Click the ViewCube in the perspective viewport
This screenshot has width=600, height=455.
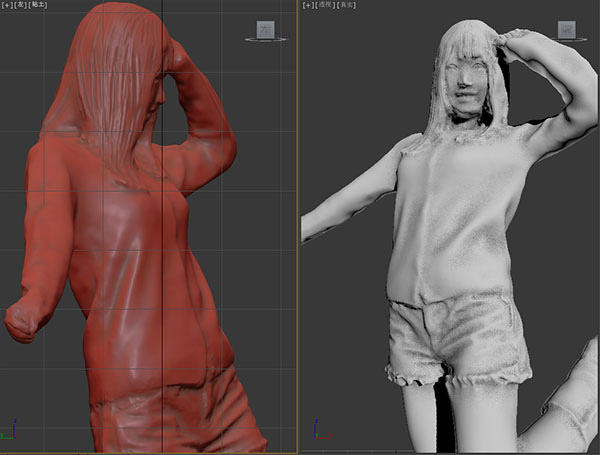(567, 29)
